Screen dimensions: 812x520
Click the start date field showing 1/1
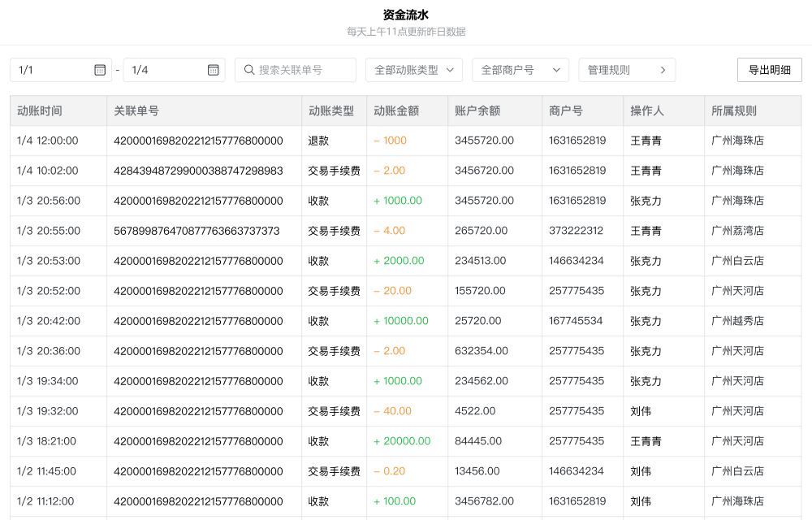[53, 70]
